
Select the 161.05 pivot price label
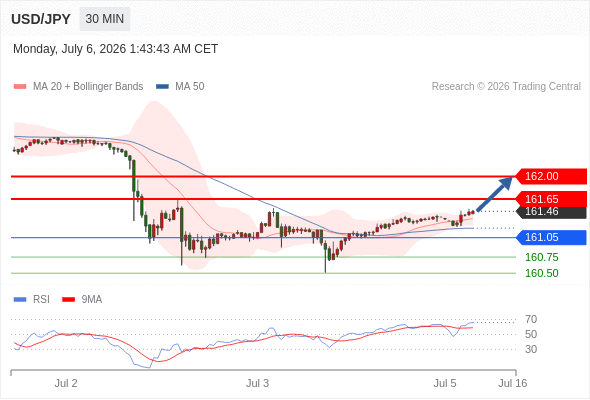tap(551, 237)
